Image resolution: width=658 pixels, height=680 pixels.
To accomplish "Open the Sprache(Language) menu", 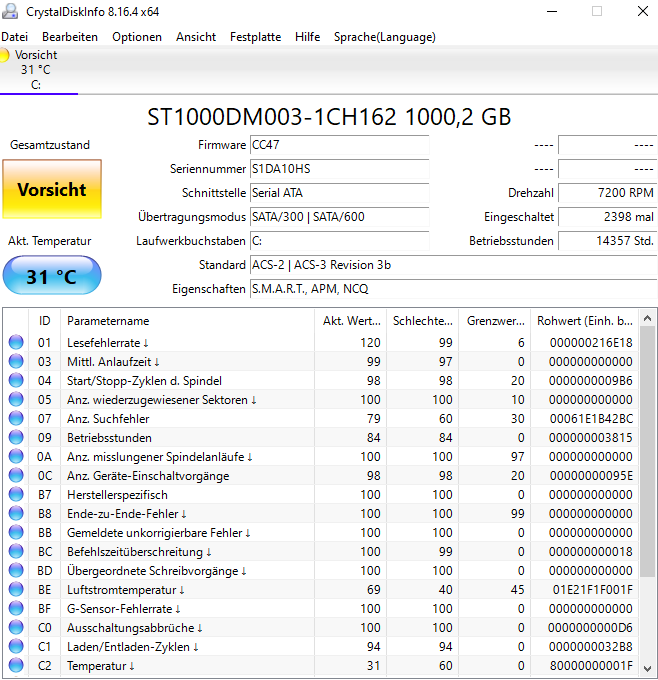I will [385, 37].
